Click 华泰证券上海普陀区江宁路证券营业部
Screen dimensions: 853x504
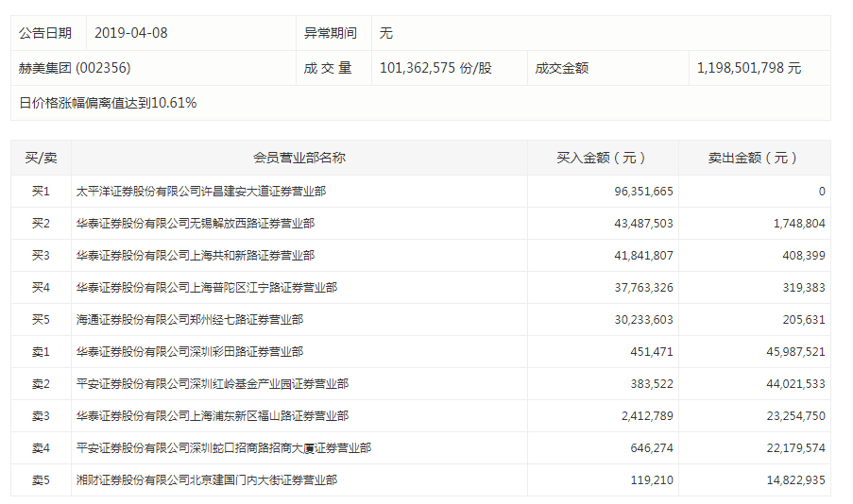(206, 287)
